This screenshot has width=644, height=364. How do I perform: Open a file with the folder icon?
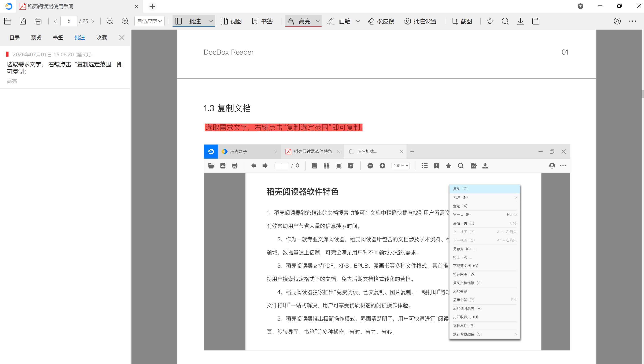click(8, 21)
